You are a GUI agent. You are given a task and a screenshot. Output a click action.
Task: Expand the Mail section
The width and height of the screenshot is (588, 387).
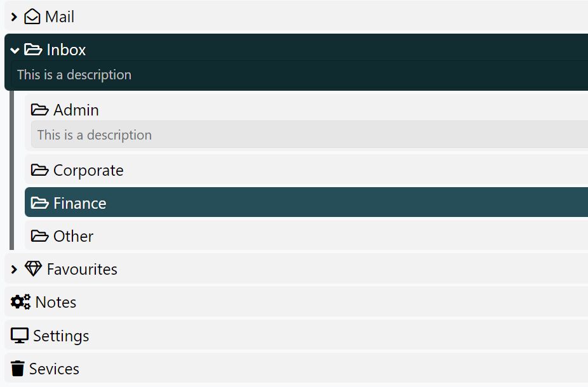coord(14,16)
